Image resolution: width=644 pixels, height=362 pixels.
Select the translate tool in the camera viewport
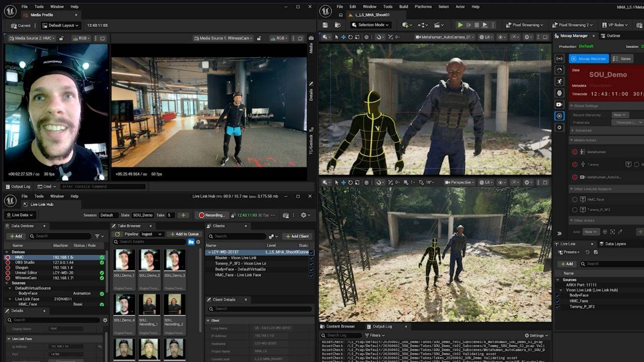click(344, 37)
